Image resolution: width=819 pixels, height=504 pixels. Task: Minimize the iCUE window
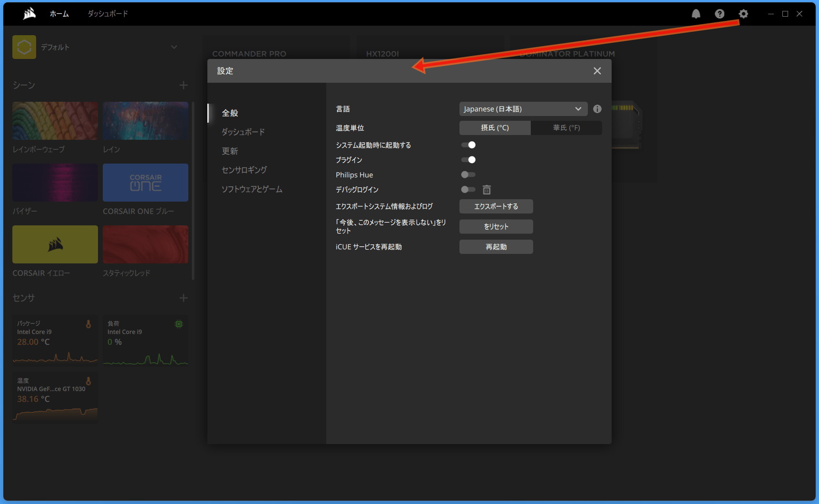click(770, 14)
